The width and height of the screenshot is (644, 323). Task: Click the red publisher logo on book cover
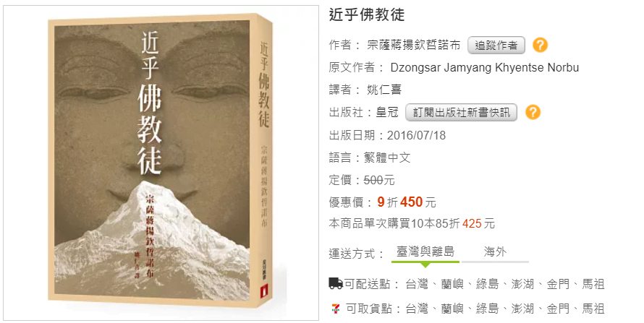pos(263,293)
